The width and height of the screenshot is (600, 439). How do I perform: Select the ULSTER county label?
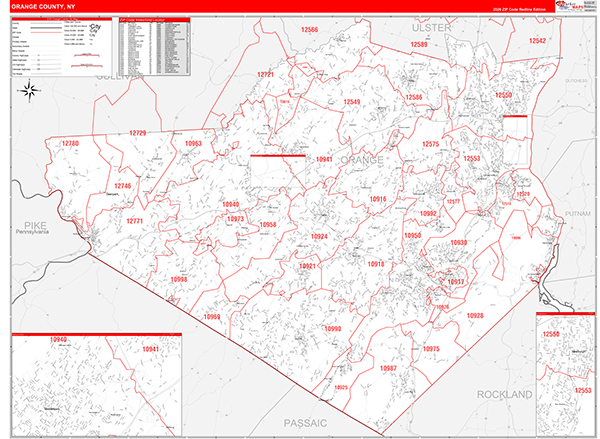point(431,28)
